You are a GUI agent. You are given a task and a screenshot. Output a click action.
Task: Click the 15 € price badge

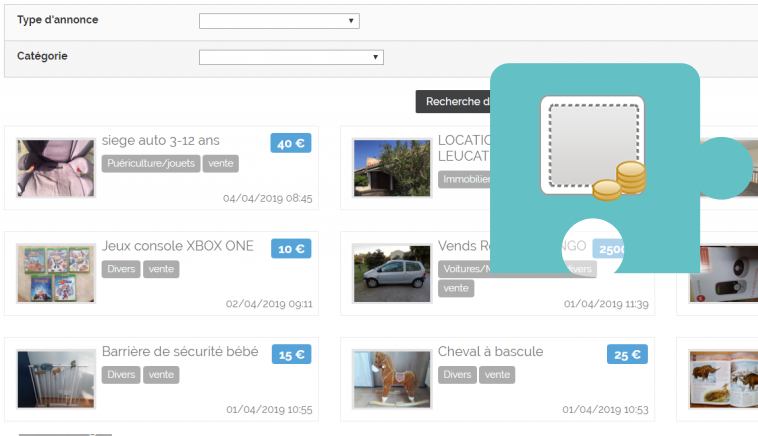click(x=292, y=354)
